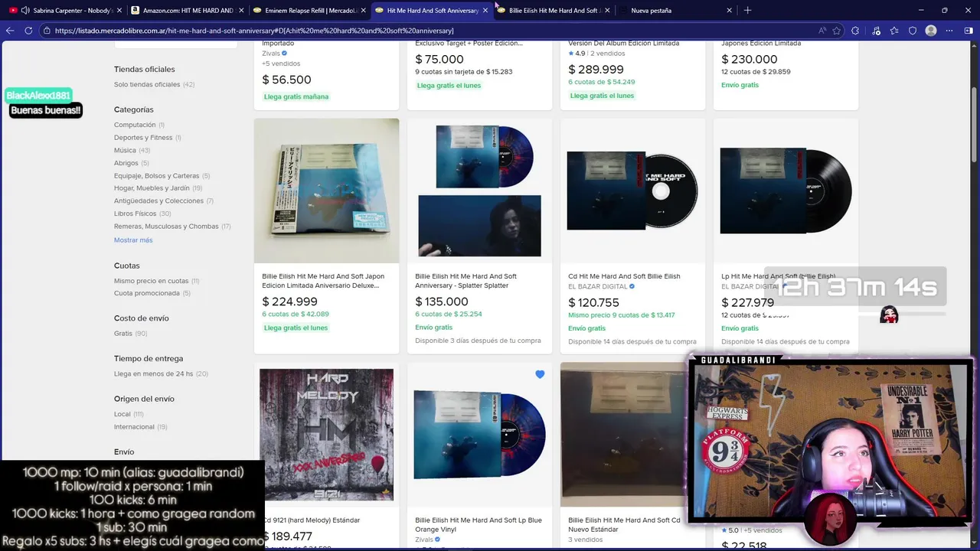Close the Eminem Relapse Refill tab
Viewport: 980px width, 551px height.
[363, 10]
